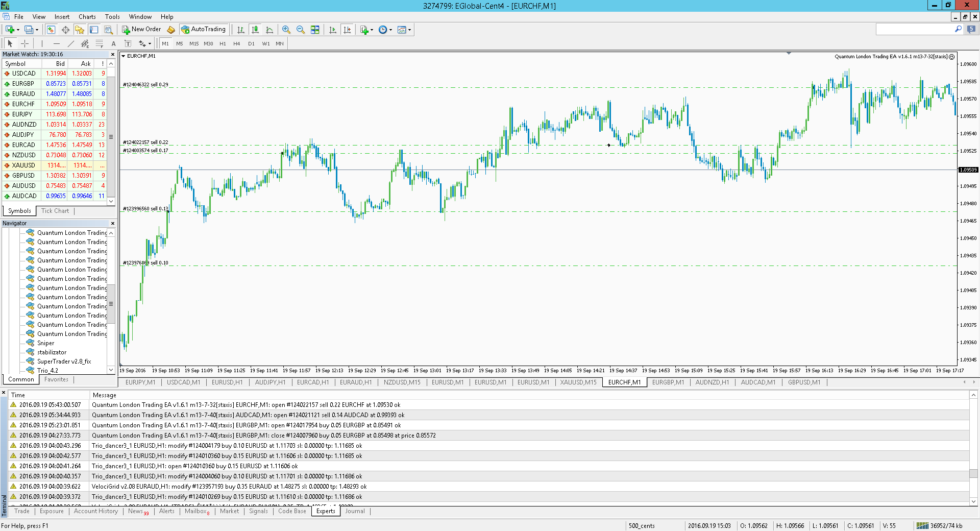This screenshot has width=980, height=531.
Task: Toggle the Market Watch panel
Action: (51, 30)
